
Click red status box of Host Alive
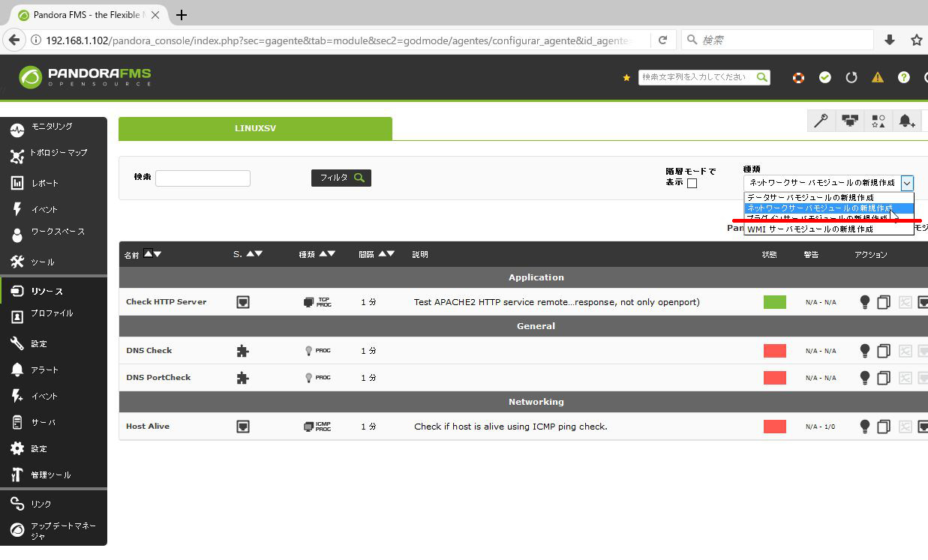point(775,427)
